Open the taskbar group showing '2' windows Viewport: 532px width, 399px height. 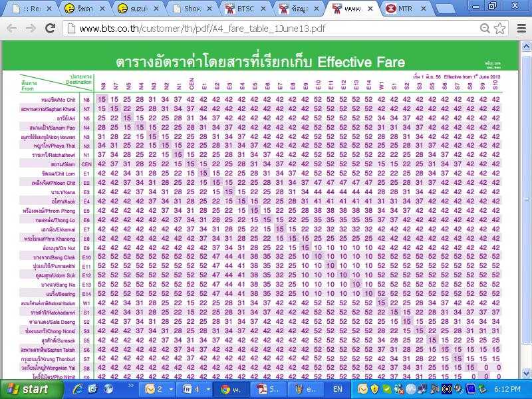pos(154,389)
